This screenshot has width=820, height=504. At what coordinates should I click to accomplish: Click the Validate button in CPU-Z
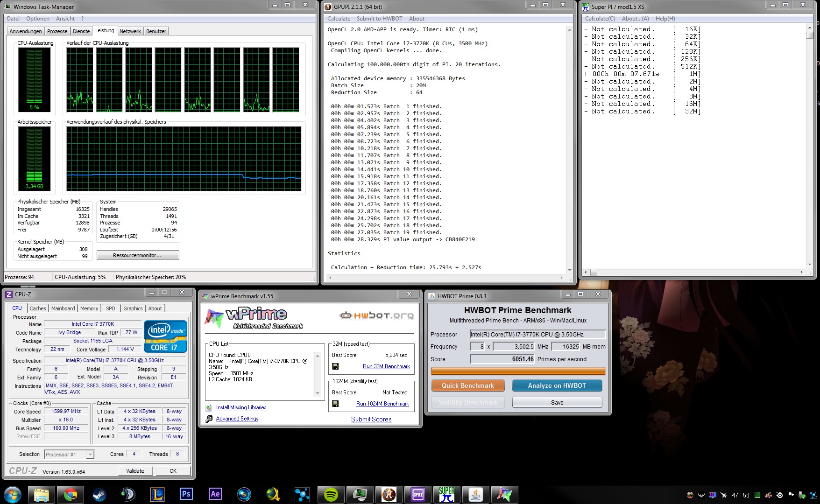pyautogui.click(x=135, y=471)
